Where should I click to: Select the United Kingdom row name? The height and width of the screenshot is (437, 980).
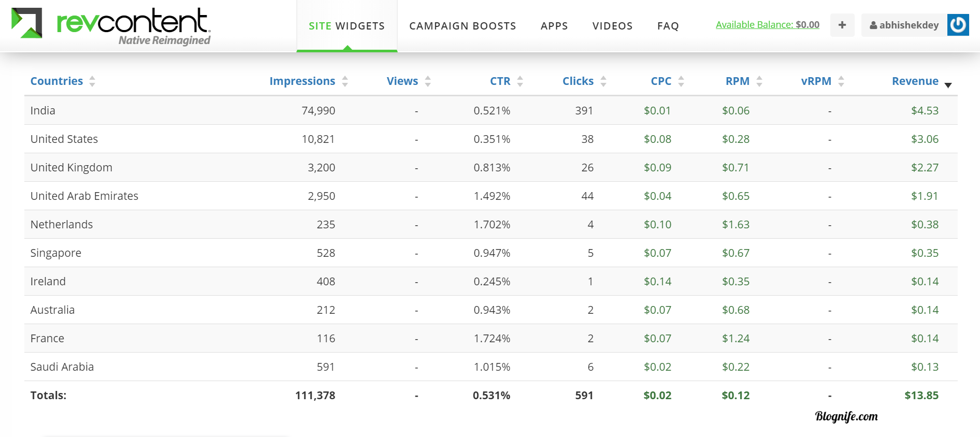(71, 167)
